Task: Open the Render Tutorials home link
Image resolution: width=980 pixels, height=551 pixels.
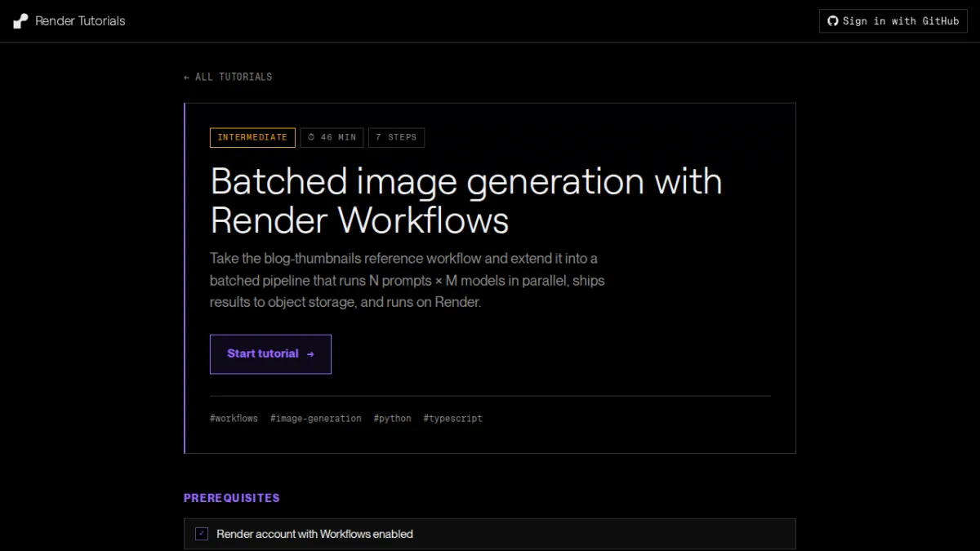Action: click(x=69, y=21)
